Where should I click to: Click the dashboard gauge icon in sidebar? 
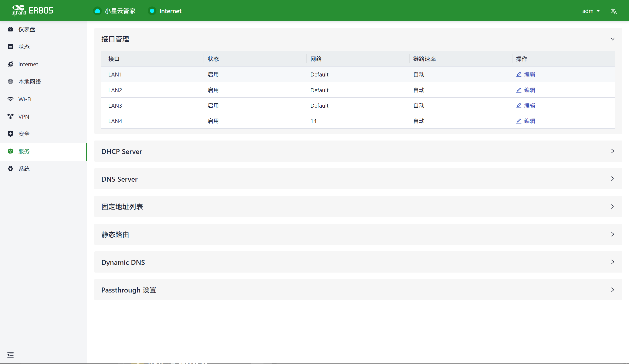coord(10,29)
